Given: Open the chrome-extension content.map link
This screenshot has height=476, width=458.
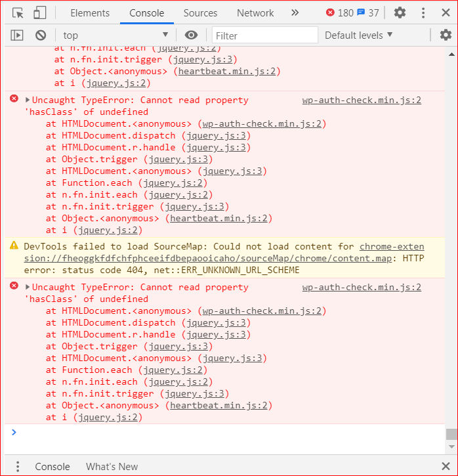Looking at the screenshot, I should [x=224, y=252].
